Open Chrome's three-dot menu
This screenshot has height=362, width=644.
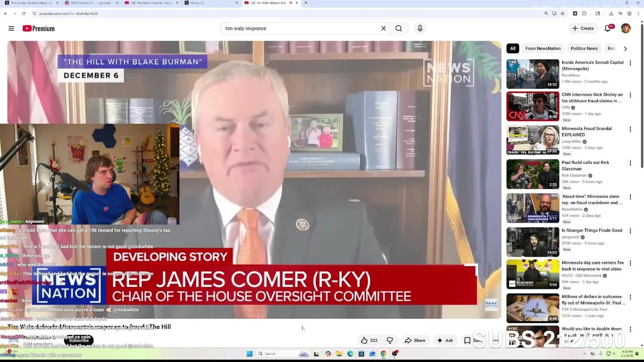point(638,14)
